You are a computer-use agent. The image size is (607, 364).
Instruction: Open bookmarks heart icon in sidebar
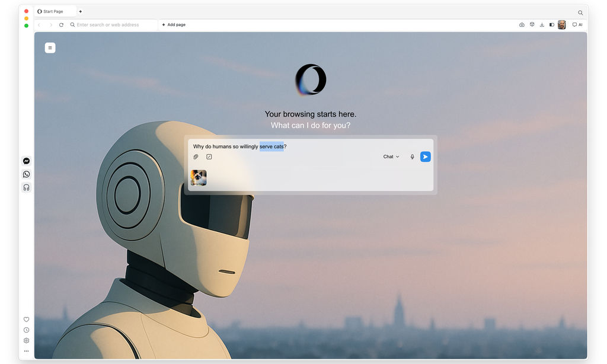pyautogui.click(x=26, y=320)
